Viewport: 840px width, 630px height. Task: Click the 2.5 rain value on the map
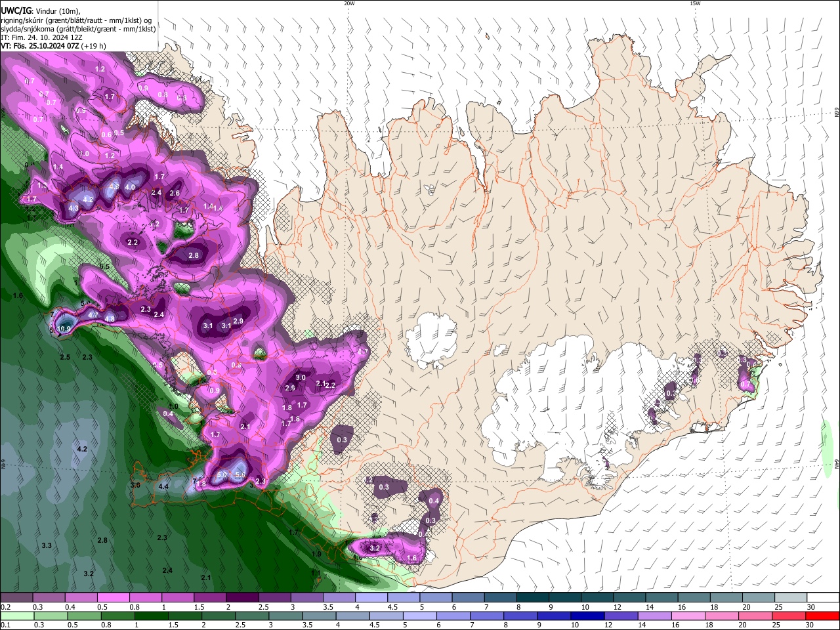click(x=65, y=357)
